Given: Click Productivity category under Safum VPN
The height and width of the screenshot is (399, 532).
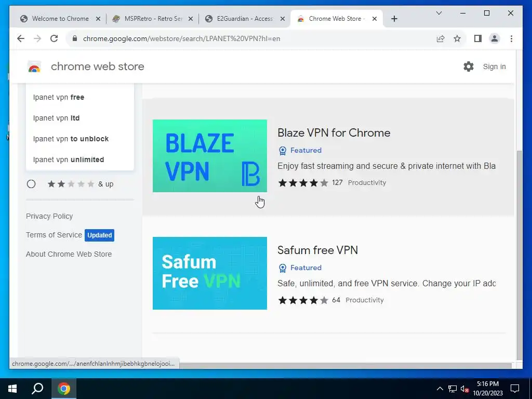Looking at the screenshot, I should (364, 300).
